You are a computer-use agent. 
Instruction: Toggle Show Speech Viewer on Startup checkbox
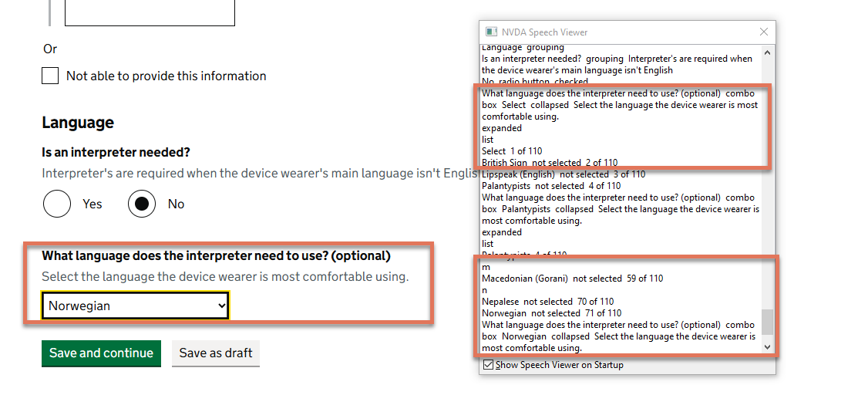489,365
